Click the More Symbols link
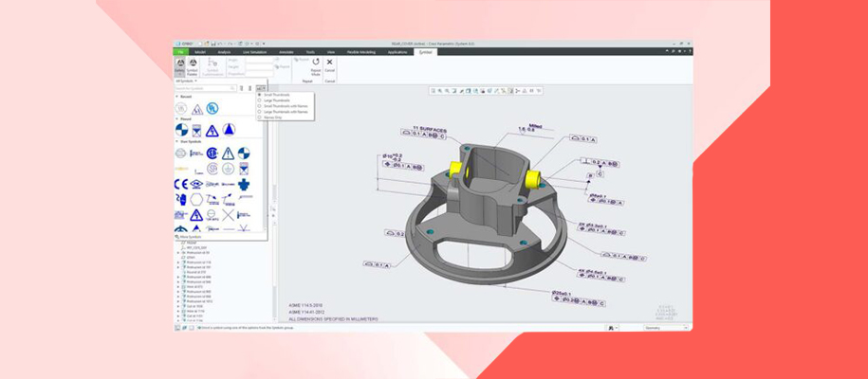 coord(189,237)
